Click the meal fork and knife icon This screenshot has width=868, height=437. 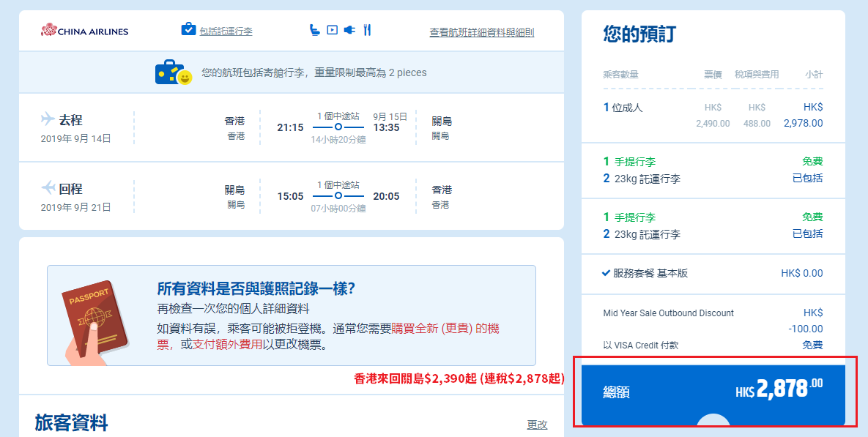pos(366,30)
